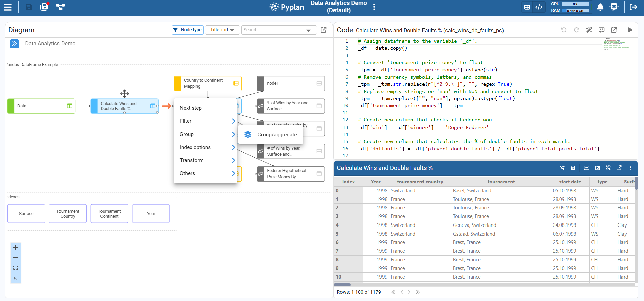
Task: Open the Title + id dropdown
Action: (x=222, y=30)
